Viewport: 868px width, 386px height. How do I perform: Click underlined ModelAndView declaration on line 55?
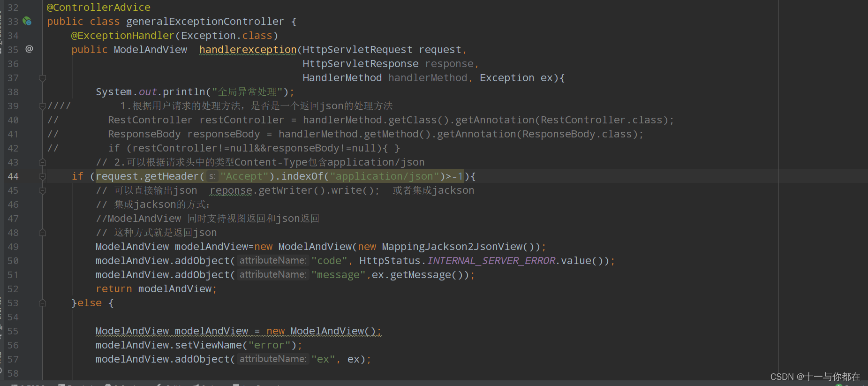[238, 331]
